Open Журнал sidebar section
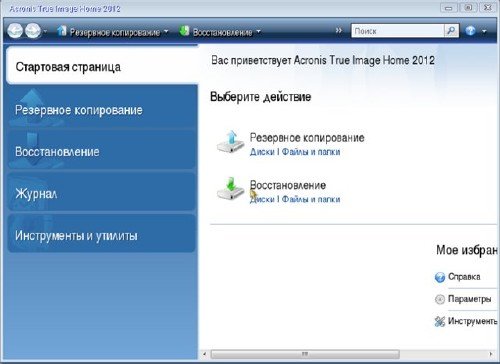The image size is (500, 364). point(102,193)
